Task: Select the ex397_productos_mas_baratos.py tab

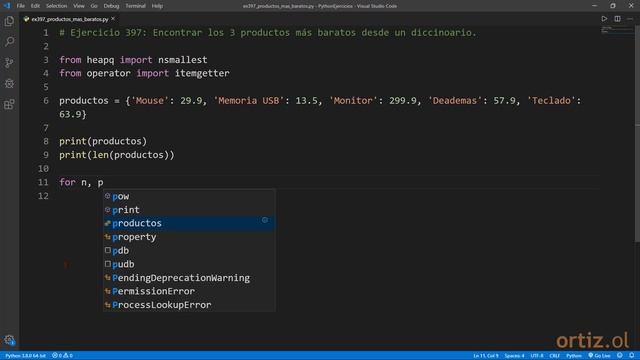Action: coord(69,19)
